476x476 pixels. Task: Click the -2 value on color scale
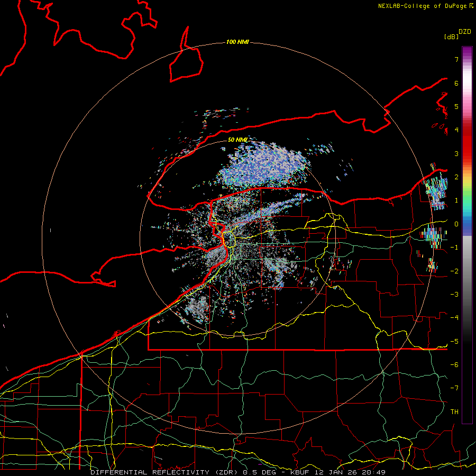tap(454, 271)
